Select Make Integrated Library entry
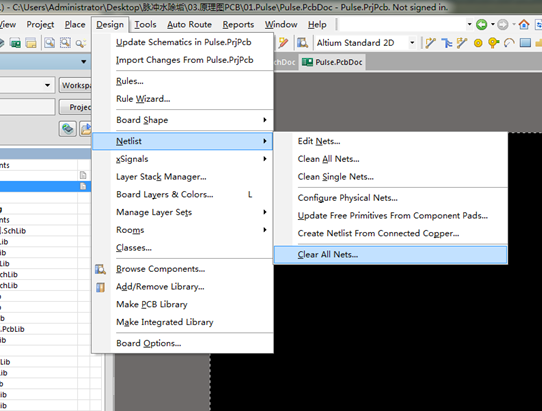 tap(183, 322)
